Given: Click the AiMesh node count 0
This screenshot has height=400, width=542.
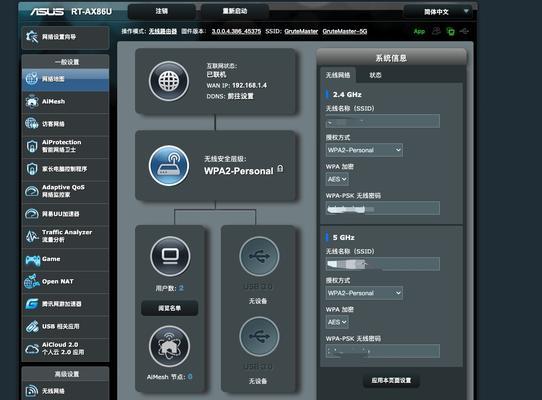Looking at the screenshot, I should click(190, 376).
